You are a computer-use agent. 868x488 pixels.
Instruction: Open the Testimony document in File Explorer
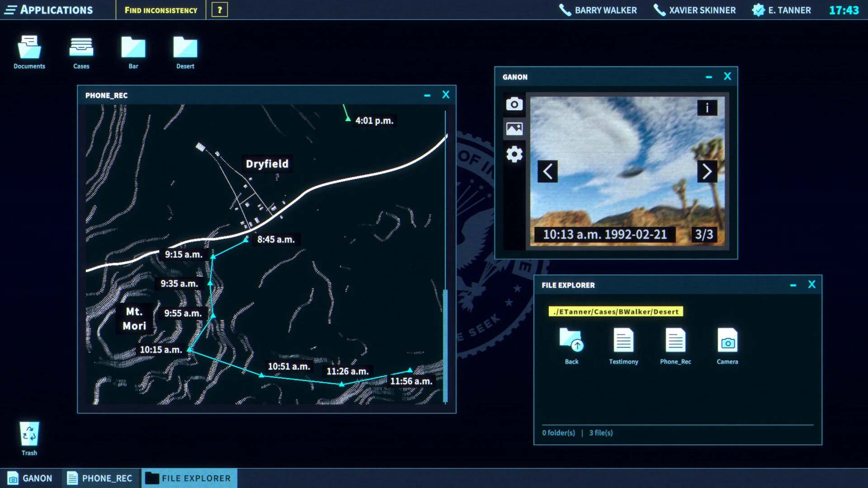[x=623, y=343]
